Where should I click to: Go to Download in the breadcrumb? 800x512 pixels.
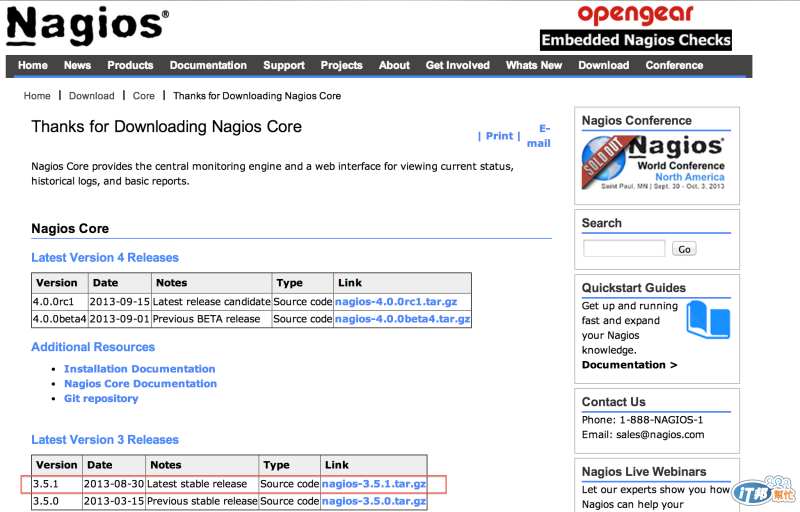pos(92,96)
